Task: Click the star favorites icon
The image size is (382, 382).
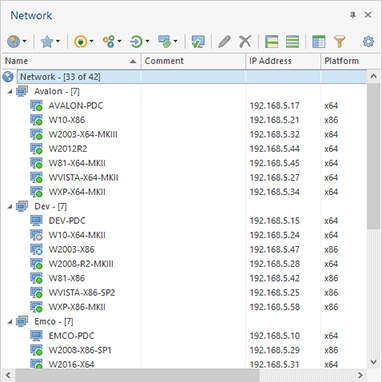Action: [47, 42]
